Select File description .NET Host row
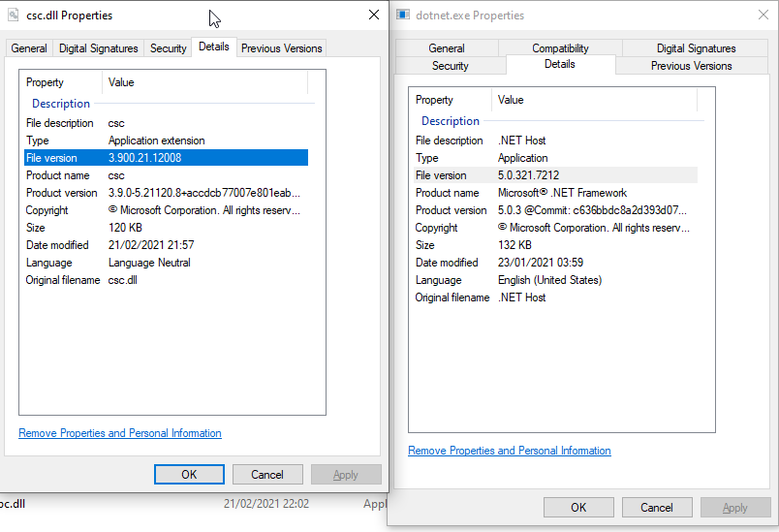The height and width of the screenshot is (532, 779). [555, 141]
